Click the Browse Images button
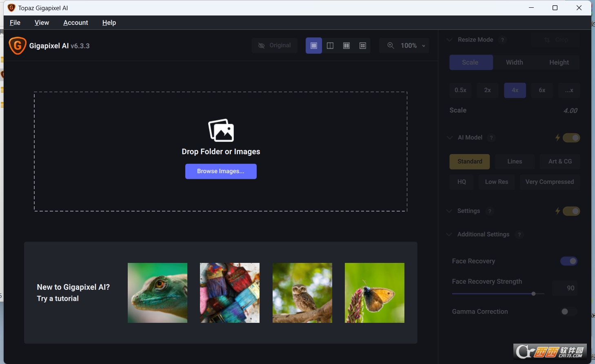Viewport: 595px width, 364px height. (x=221, y=171)
